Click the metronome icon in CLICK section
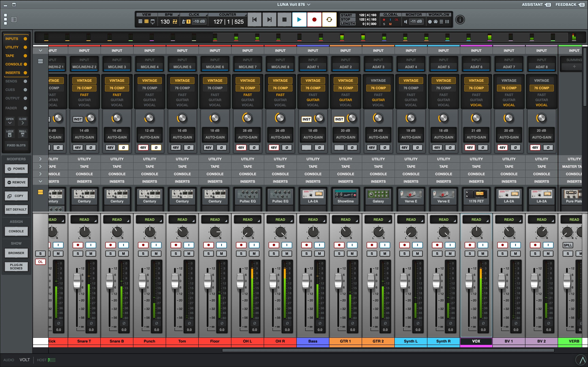This screenshot has height=367, width=588. pyautogui.click(x=184, y=22)
